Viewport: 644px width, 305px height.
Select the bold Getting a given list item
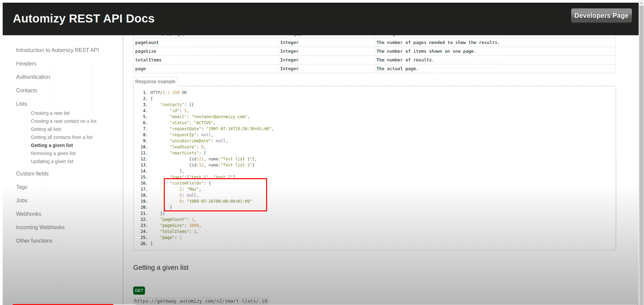(52, 145)
